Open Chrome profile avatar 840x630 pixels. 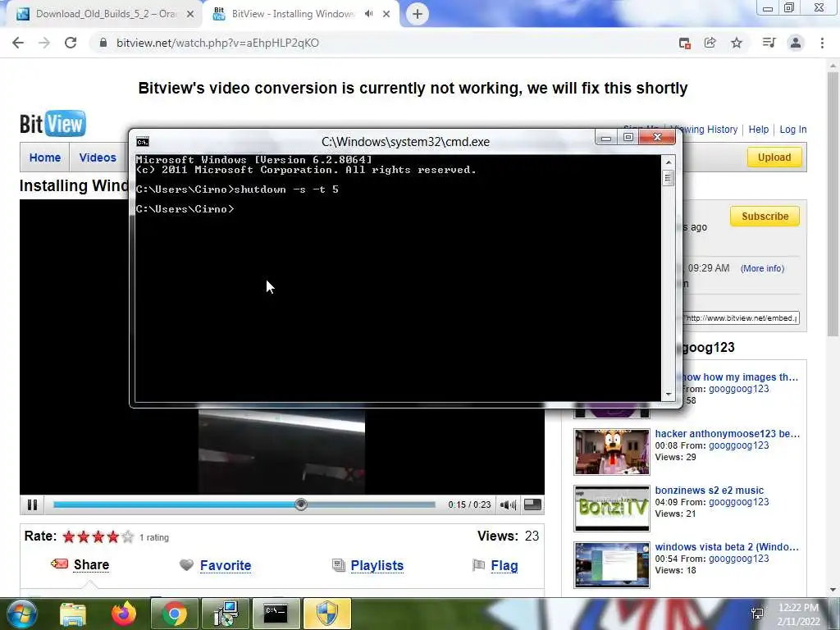pyautogui.click(x=796, y=43)
